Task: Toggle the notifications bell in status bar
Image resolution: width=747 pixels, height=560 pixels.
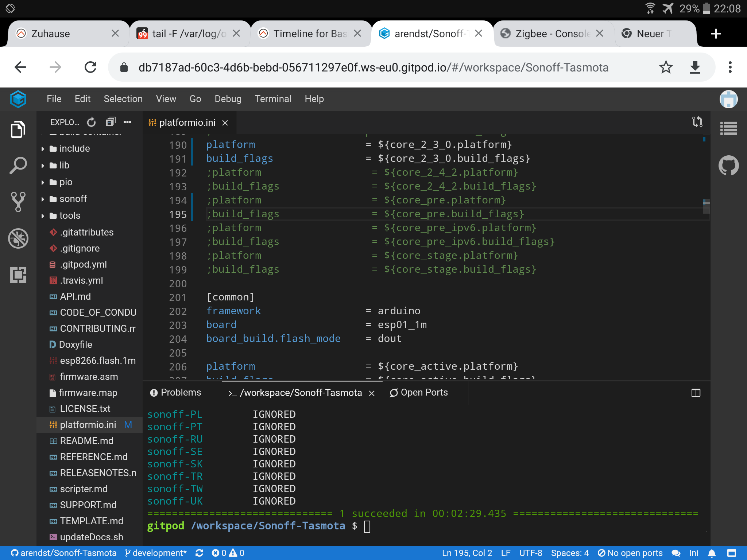Action: point(712,553)
